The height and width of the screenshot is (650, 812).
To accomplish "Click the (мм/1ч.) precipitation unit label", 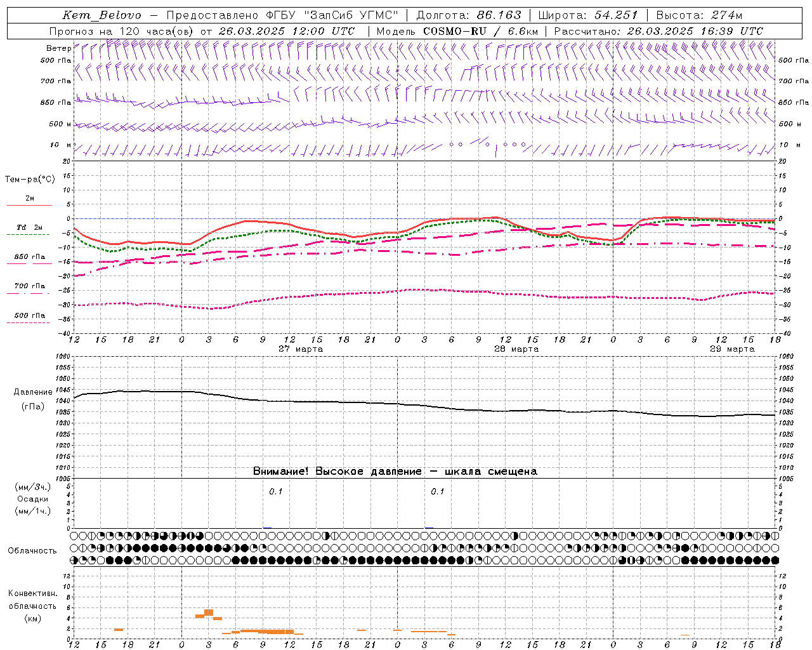I will [x=33, y=511].
